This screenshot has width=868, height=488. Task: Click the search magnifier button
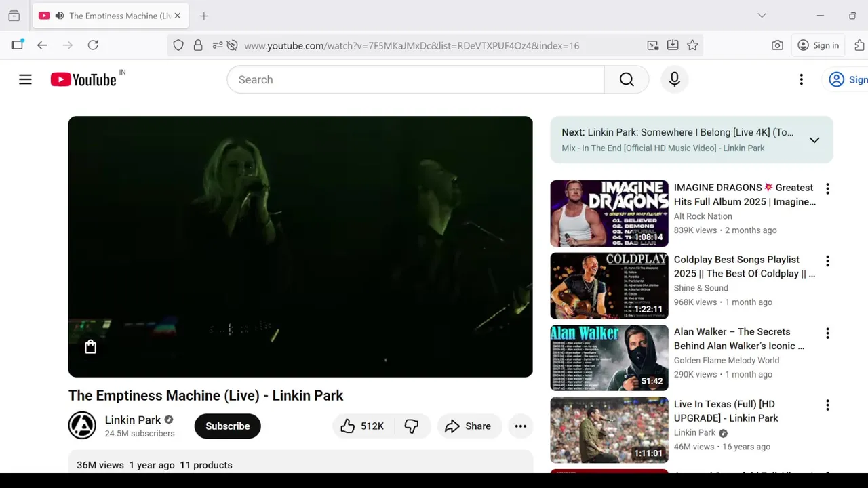(627, 79)
